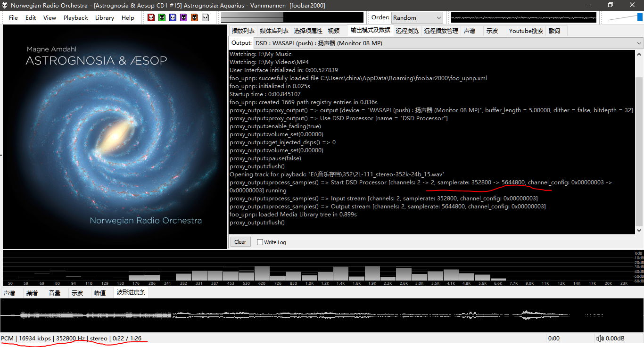The height and width of the screenshot is (347, 644).
Task: Enable the Write Log checkbox
Action: pyautogui.click(x=260, y=242)
